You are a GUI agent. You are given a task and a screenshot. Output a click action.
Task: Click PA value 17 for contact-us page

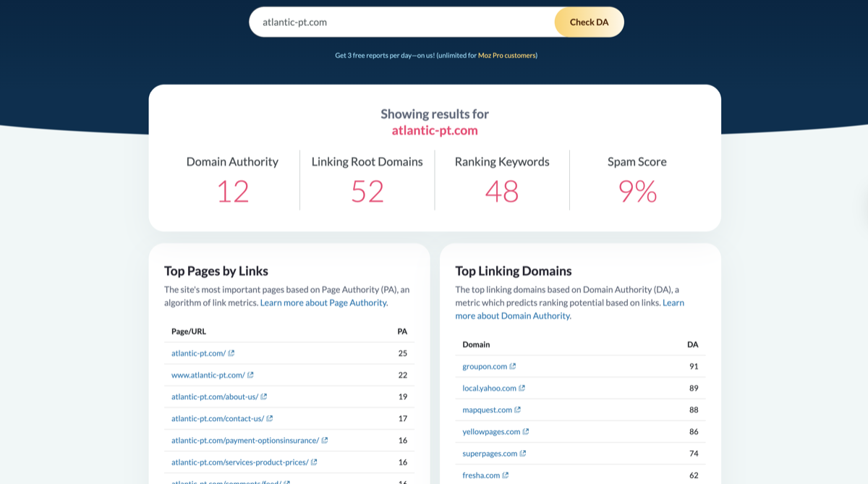(x=403, y=418)
